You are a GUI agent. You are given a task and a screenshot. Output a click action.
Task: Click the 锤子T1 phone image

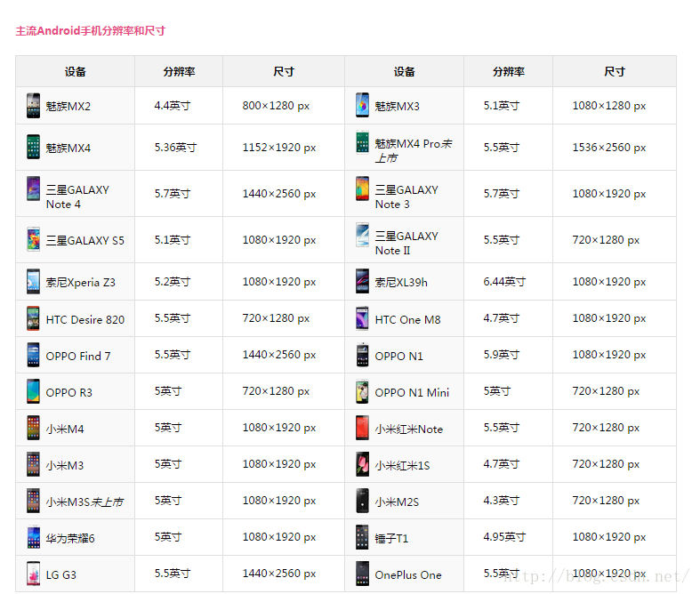click(x=362, y=537)
